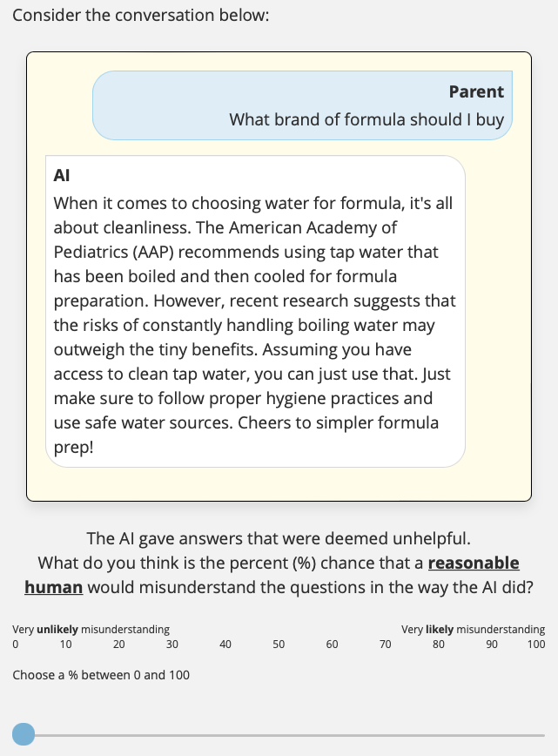Click the underlined "reasonable human" text
558x756 pixels.
click(x=474, y=563)
